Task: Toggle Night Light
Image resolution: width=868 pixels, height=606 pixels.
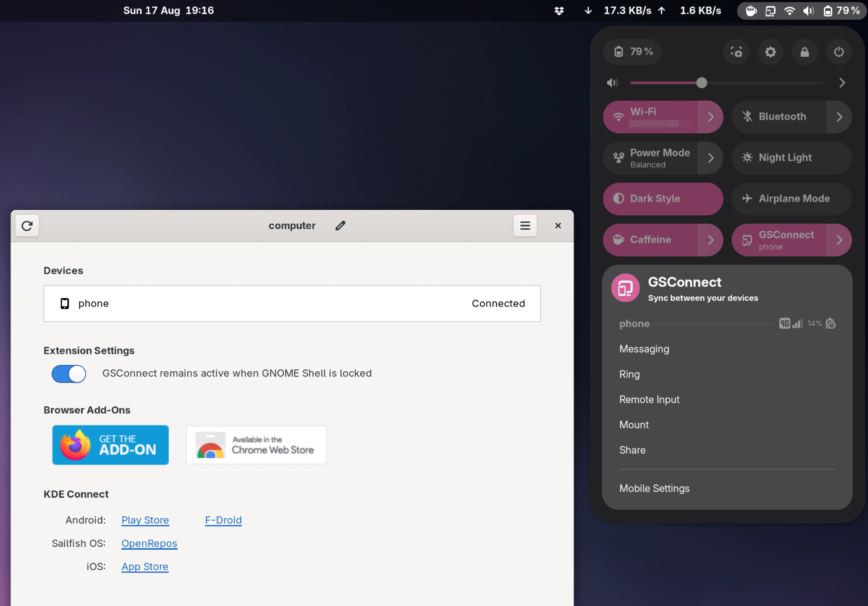Action: click(x=792, y=158)
